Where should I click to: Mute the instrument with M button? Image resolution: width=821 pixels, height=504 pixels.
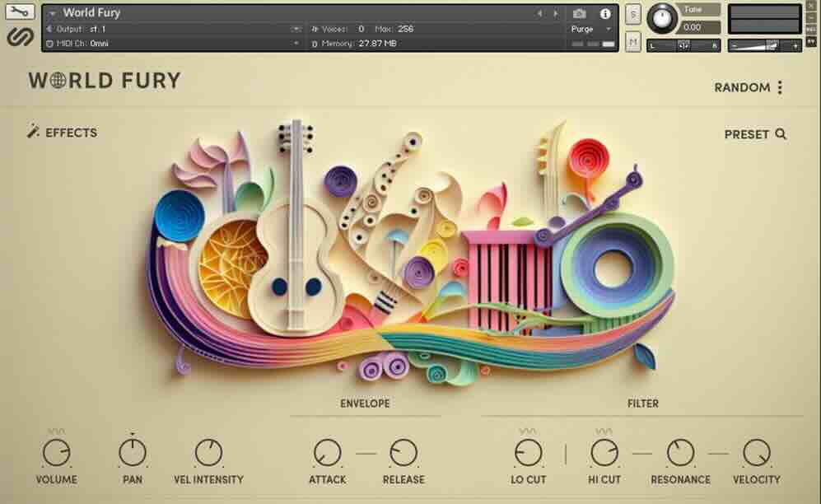point(633,41)
